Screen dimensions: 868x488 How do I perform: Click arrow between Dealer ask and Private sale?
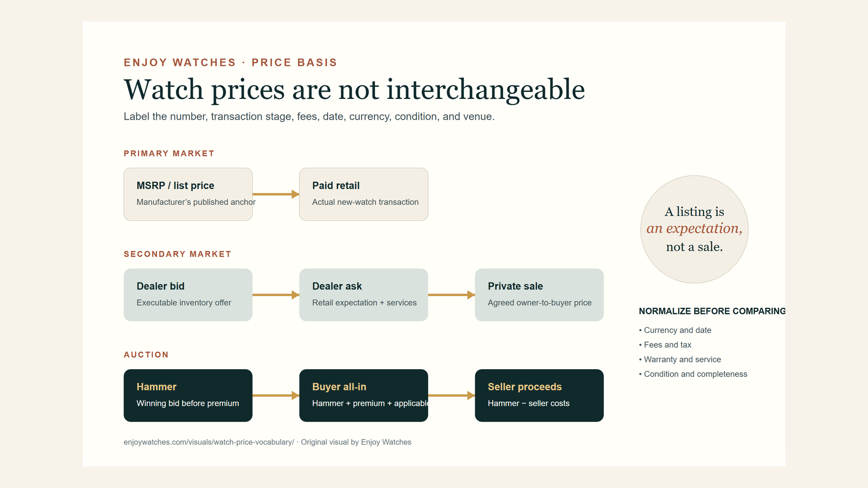click(452, 295)
